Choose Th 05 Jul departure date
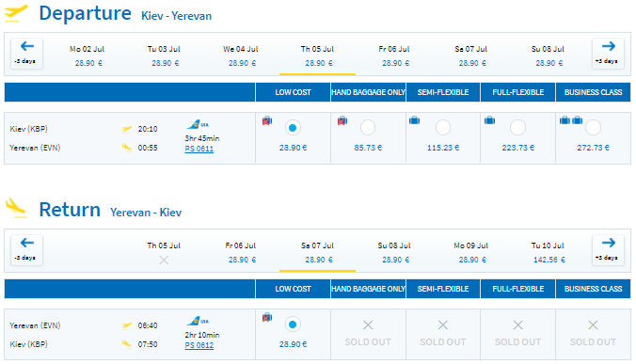 click(x=318, y=55)
